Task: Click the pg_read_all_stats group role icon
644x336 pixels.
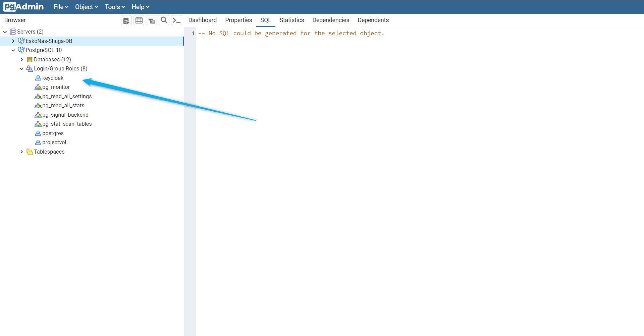Action: tap(38, 105)
